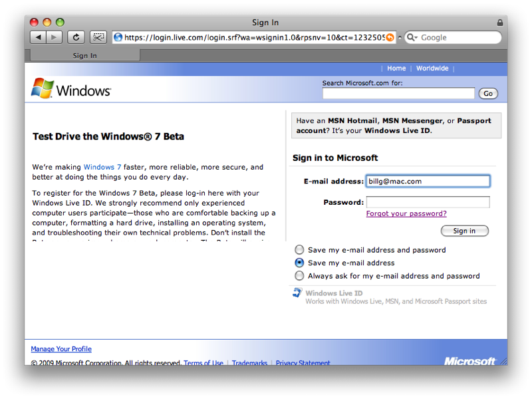Click the Microsoft logo in the footer
The width and height of the screenshot is (532, 399).
470,361
